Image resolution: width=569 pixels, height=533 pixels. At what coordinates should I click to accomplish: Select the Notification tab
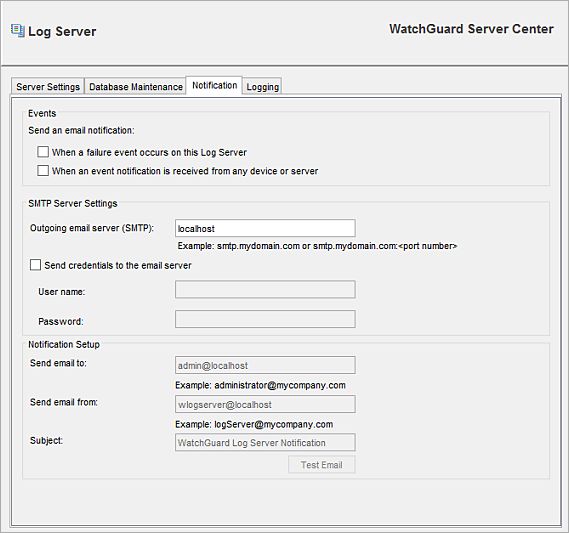click(x=214, y=86)
